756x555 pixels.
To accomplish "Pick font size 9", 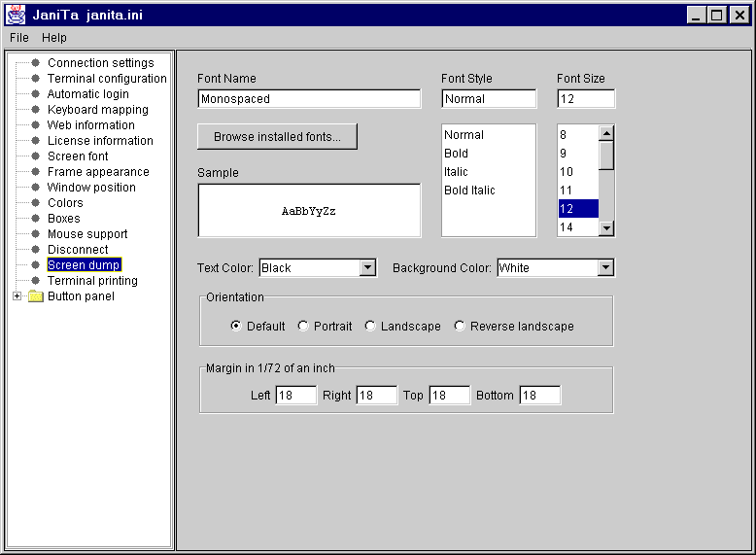I will (x=578, y=154).
